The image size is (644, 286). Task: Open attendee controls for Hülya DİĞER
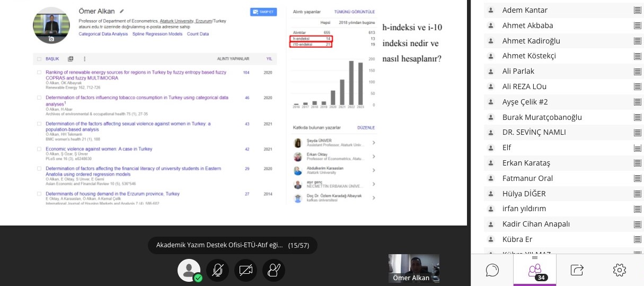(x=637, y=194)
